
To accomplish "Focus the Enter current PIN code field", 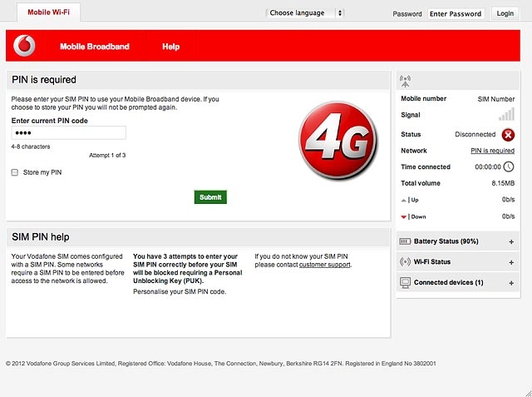I will (x=69, y=133).
